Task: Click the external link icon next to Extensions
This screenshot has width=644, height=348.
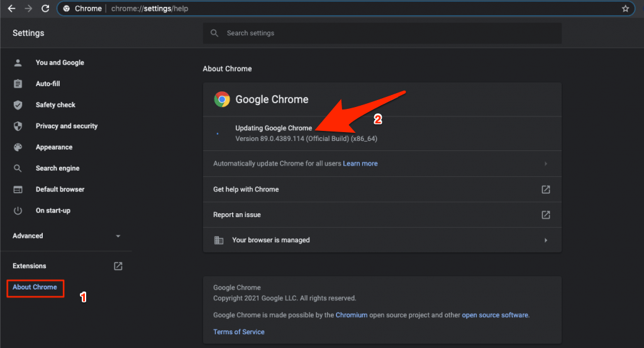Action: point(118,266)
